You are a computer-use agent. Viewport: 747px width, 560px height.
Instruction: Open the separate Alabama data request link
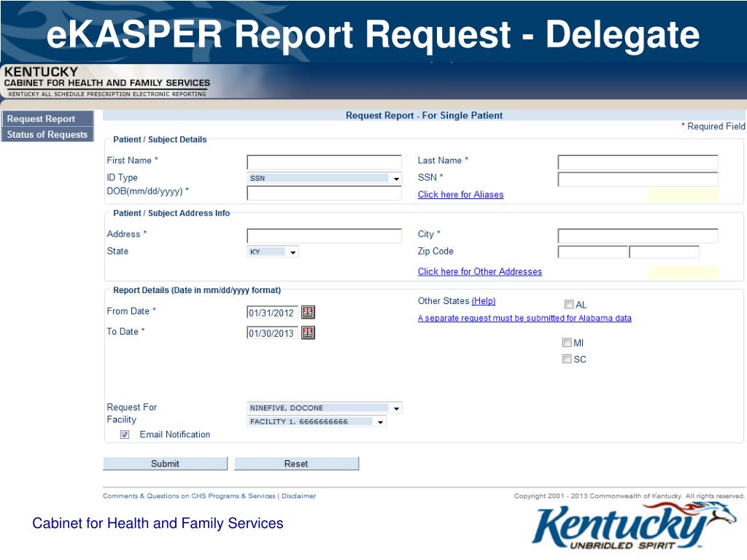(x=525, y=318)
